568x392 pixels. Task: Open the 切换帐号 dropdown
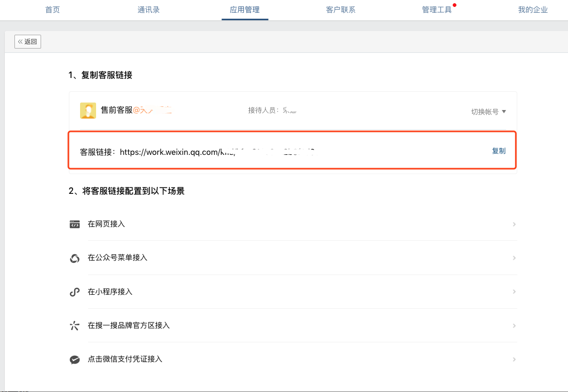[x=488, y=112]
